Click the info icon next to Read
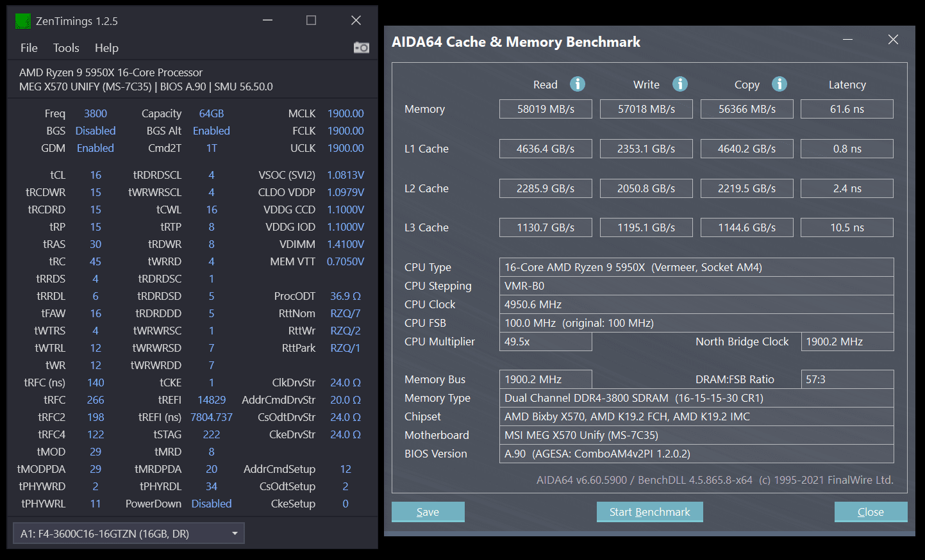Screen dimensions: 925x560 578,84
